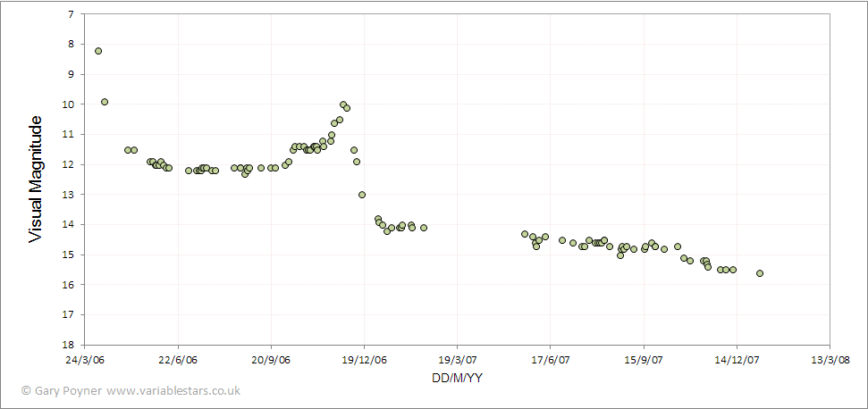
Task: Select the x-axis date label 17/6/07
Action: tap(551, 361)
